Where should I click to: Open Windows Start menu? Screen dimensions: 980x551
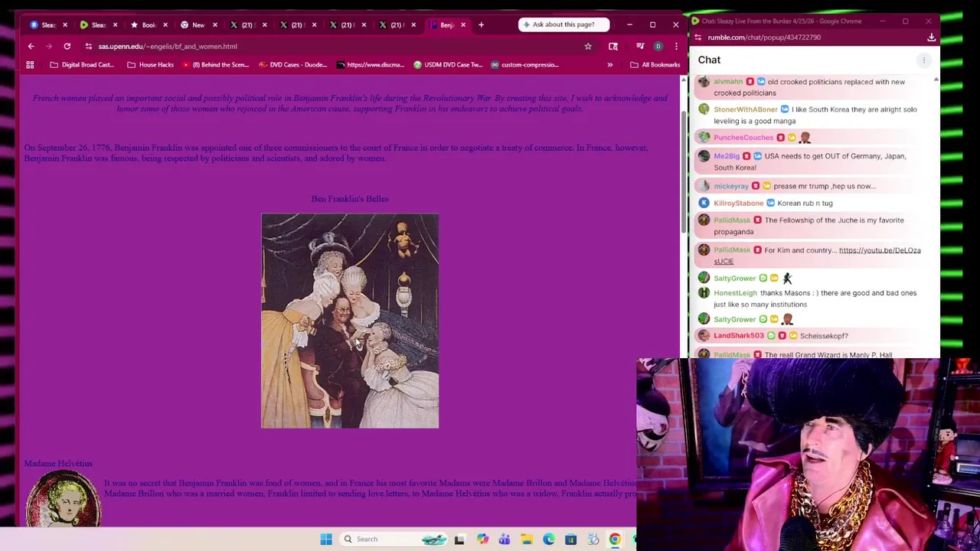coord(326,539)
